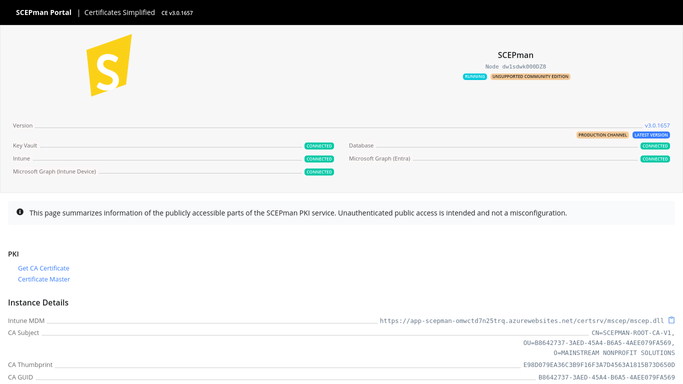Click the Version label

pyautogui.click(x=23, y=125)
